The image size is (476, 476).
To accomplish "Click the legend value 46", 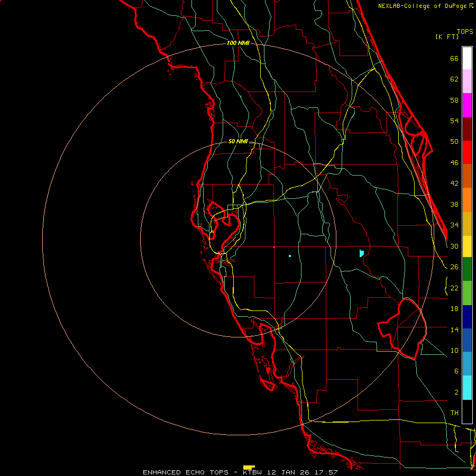I will tap(454, 162).
